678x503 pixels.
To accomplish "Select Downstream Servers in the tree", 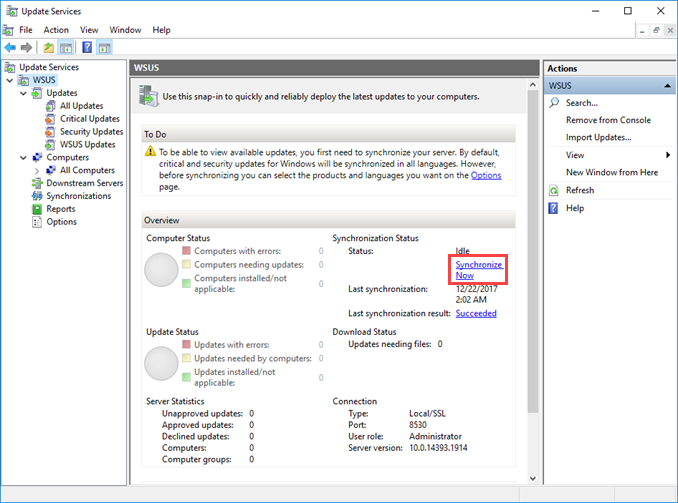I will (85, 183).
